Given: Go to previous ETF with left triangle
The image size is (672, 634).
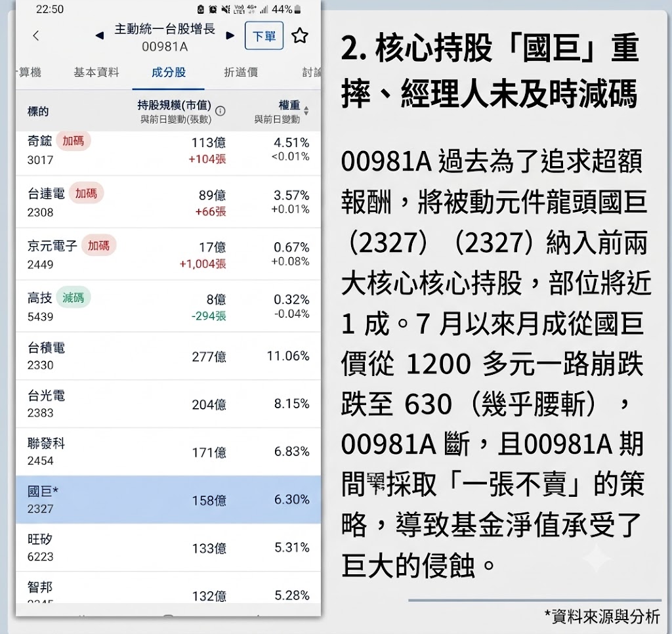Looking at the screenshot, I should (x=100, y=35).
